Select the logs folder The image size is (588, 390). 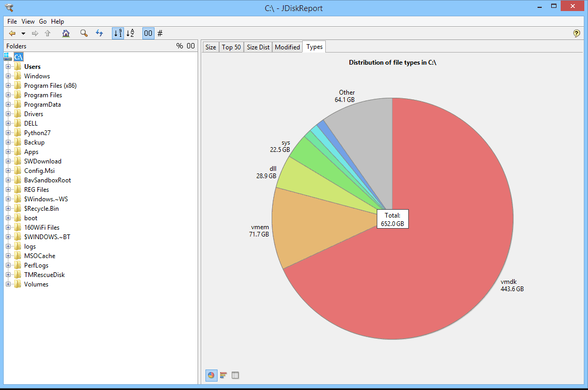(29, 247)
